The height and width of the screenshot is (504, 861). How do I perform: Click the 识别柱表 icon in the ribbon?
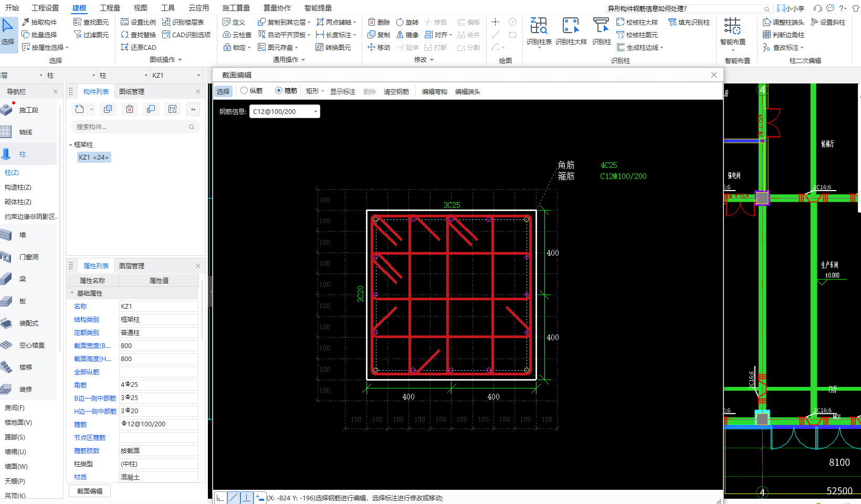[x=539, y=26]
